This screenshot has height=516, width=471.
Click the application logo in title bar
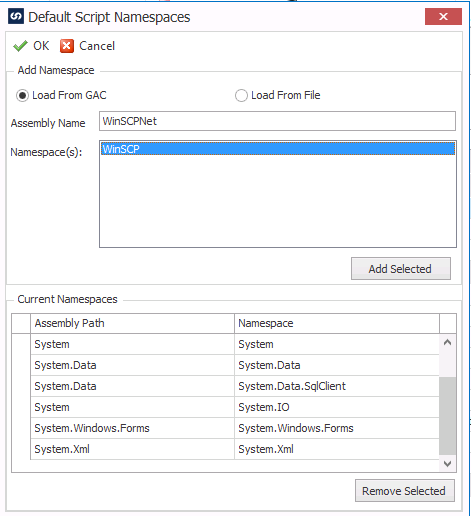click(16, 16)
